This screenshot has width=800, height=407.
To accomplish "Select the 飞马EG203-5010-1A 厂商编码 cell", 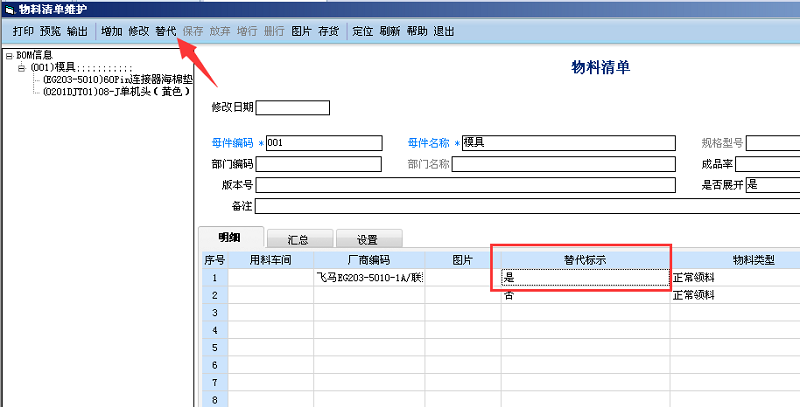I will [x=369, y=277].
